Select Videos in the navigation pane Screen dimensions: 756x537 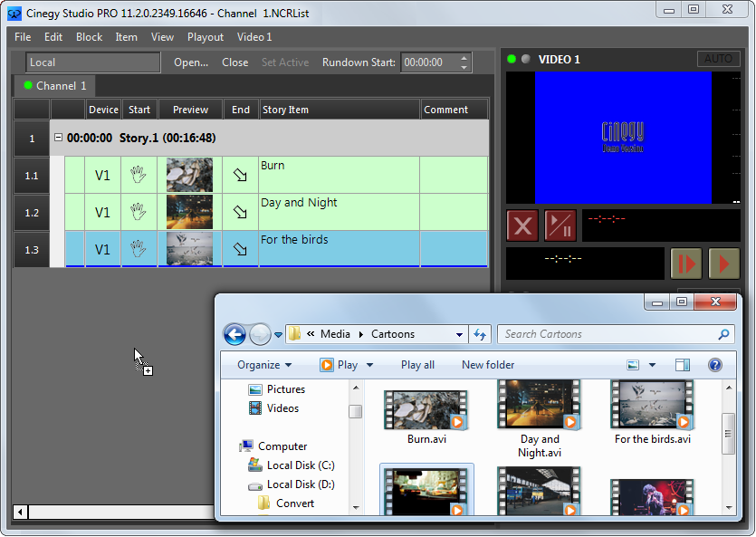coord(273,408)
